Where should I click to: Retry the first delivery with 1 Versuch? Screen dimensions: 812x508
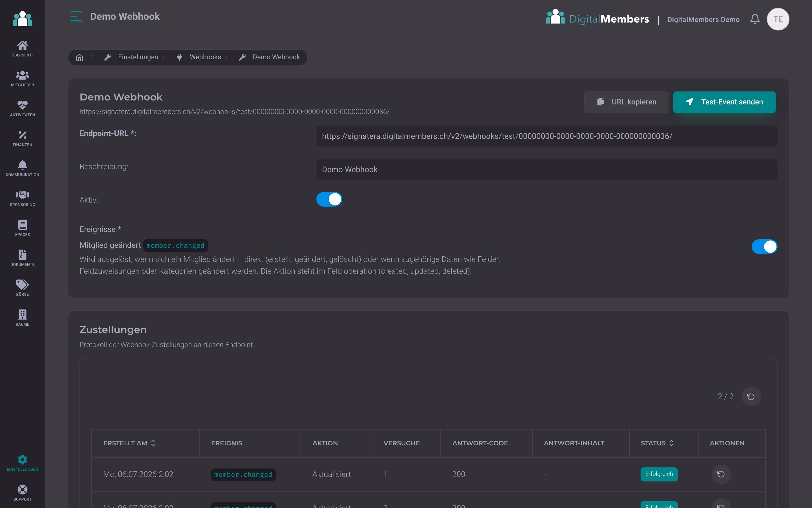[x=721, y=474]
